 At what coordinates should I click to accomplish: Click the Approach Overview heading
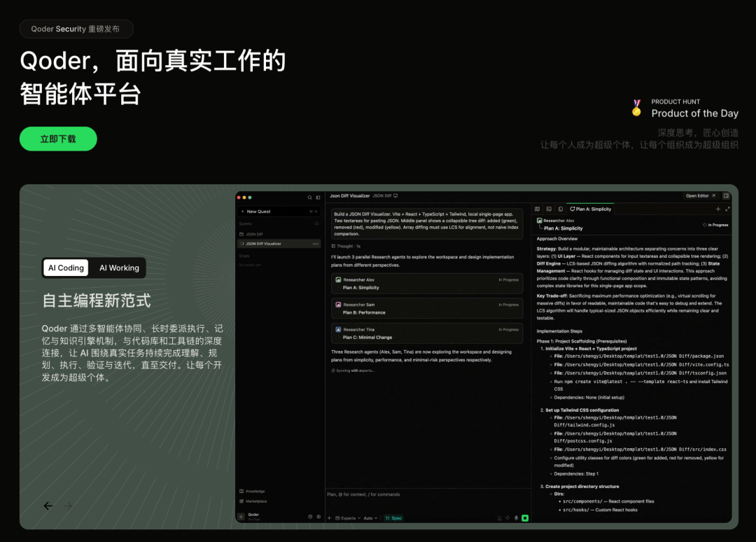[x=557, y=239]
